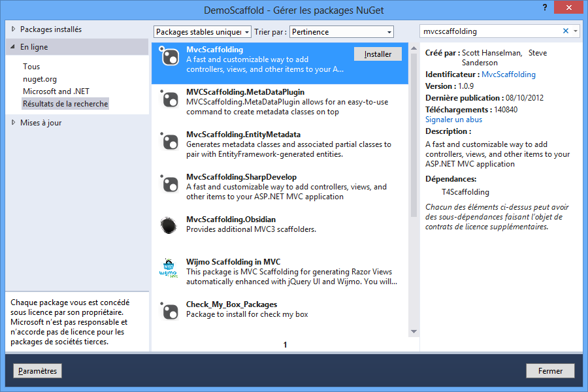Click the Paramètres button
This screenshot has height=392, width=588.
[x=37, y=370]
